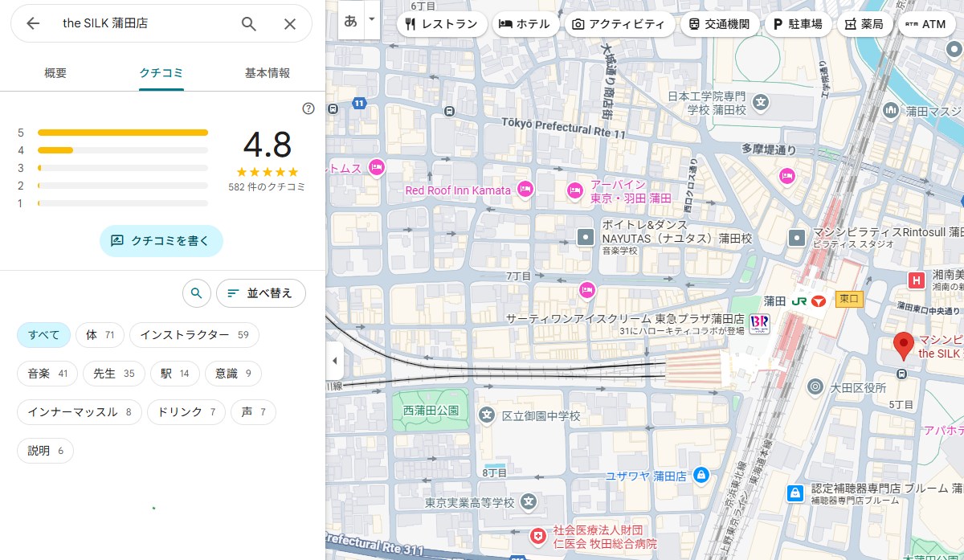Click the magnifying glass search icon
964x560 pixels.
(x=249, y=24)
